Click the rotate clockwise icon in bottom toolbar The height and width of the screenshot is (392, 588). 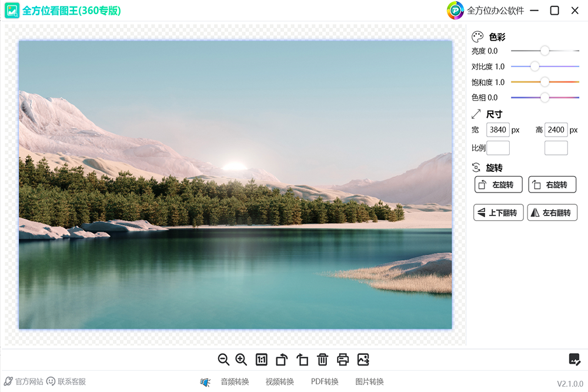[x=282, y=360]
